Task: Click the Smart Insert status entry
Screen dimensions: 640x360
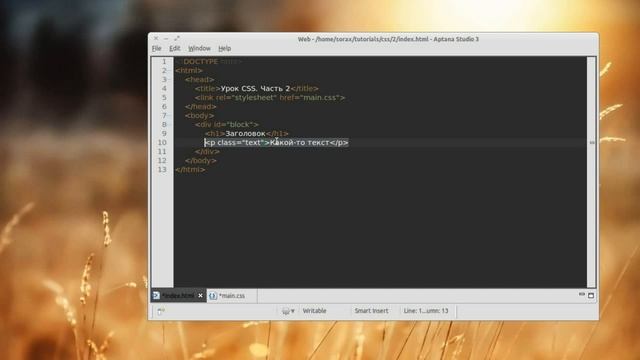Action: click(x=371, y=311)
